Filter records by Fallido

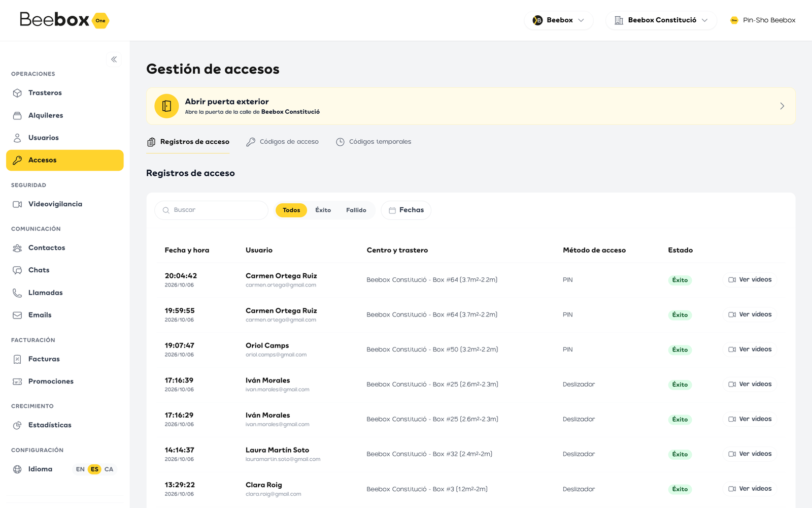(x=356, y=210)
